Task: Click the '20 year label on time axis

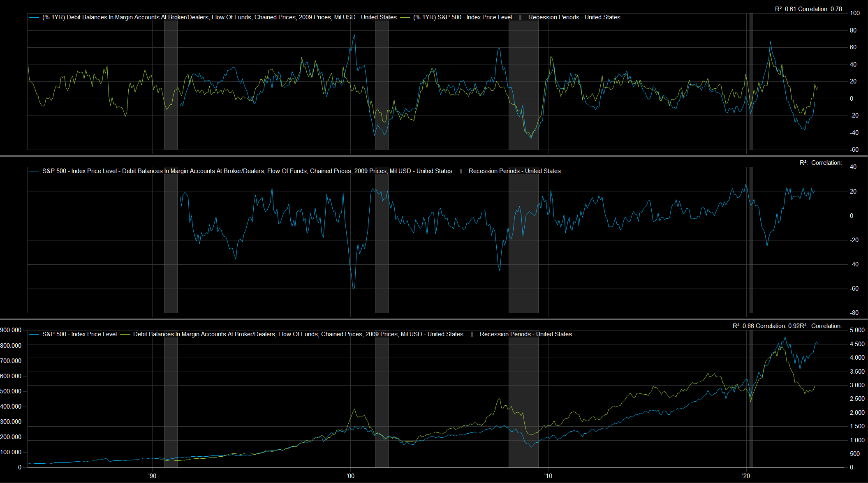Action: (746, 476)
